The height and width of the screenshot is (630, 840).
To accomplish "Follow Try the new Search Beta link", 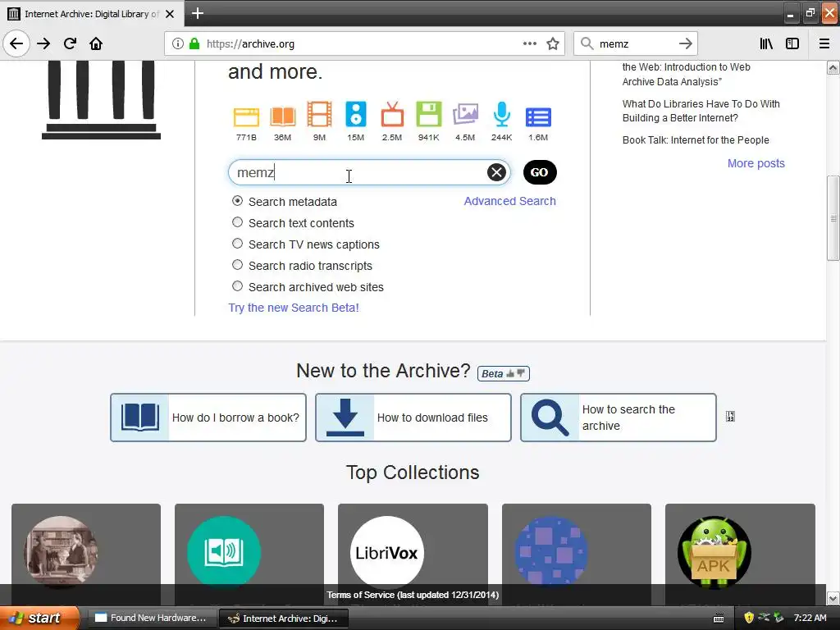I will pyautogui.click(x=294, y=308).
